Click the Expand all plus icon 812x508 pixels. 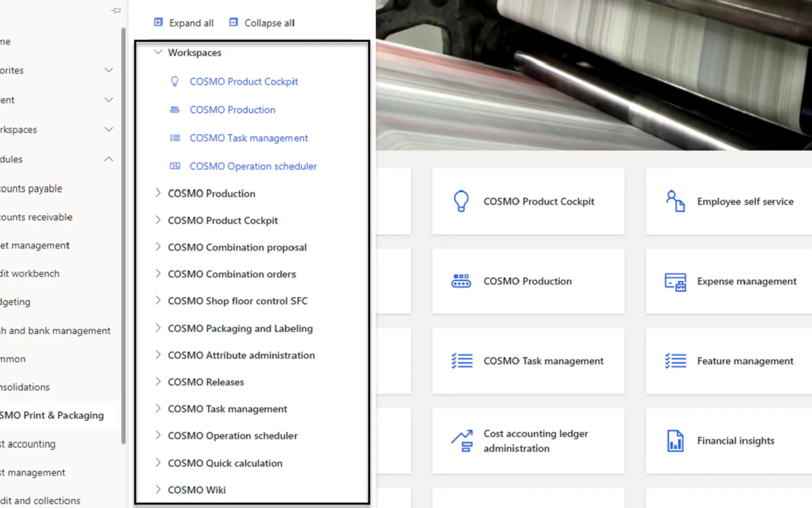click(x=158, y=22)
